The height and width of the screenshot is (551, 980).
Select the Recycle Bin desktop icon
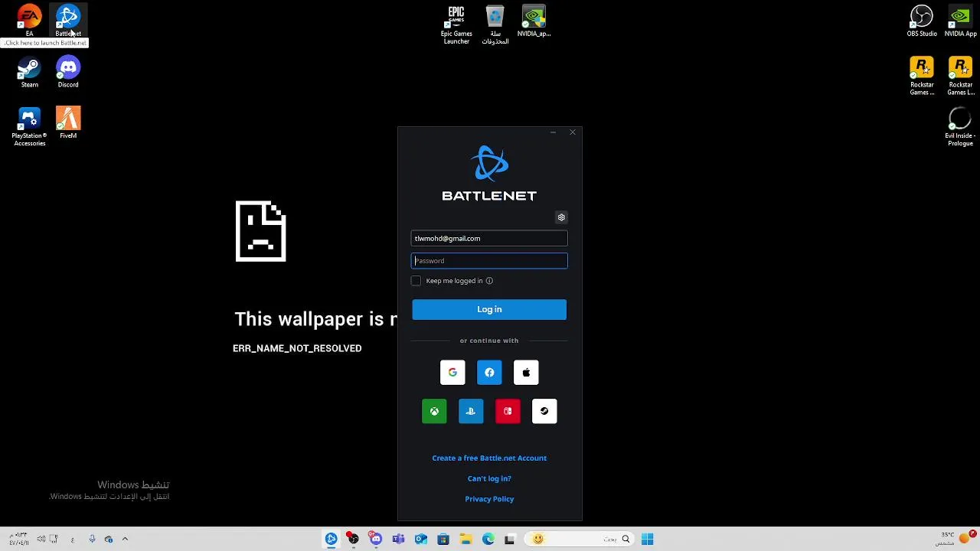[495, 24]
